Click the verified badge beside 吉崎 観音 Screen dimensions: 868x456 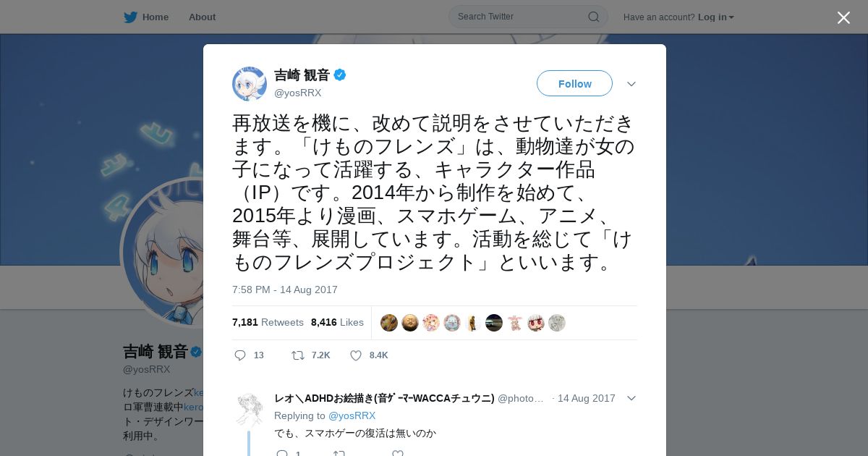pos(339,75)
